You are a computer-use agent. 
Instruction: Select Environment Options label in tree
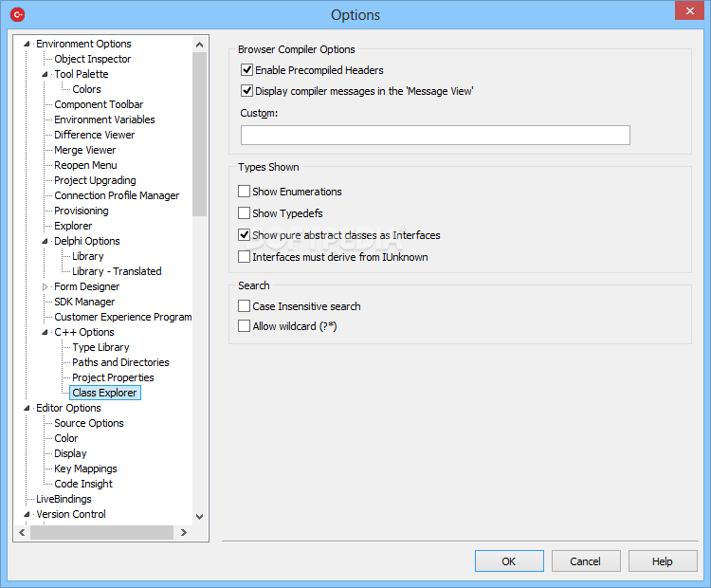(83, 44)
